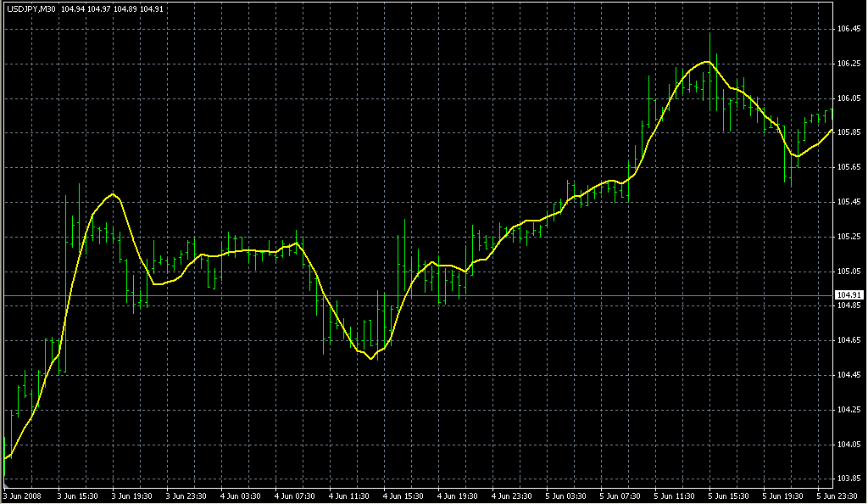Click the 3 Jun 2008 date label
The width and height of the screenshot is (868, 504).
point(23,496)
